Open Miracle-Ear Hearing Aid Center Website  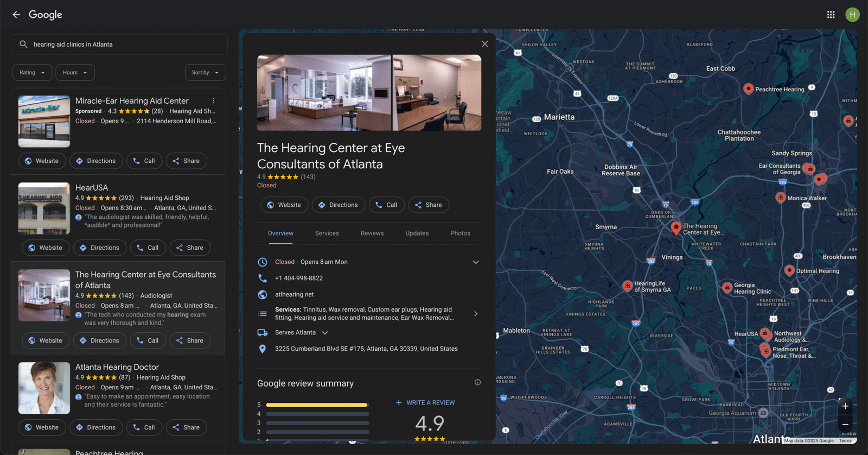(x=42, y=161)
